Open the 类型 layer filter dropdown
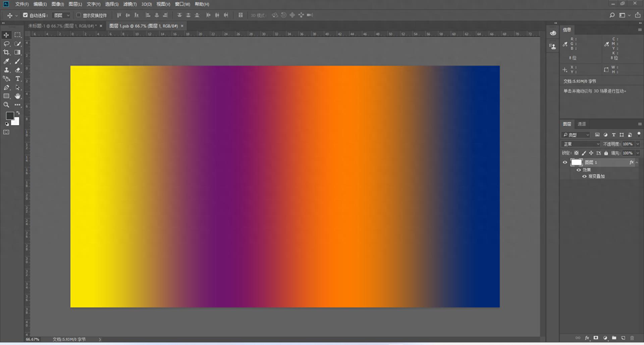Image resolution: width=644 pixels, height=345 pixels. 576,135
